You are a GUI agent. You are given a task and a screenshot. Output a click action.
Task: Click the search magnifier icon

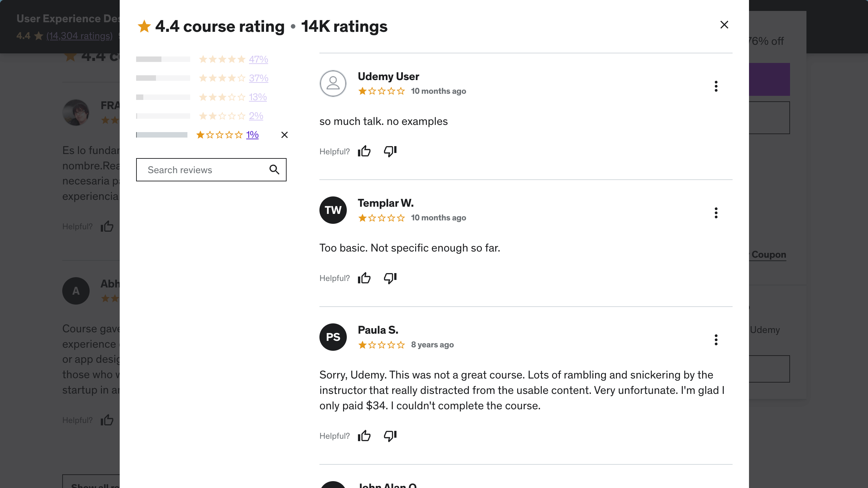coord(274,169)
